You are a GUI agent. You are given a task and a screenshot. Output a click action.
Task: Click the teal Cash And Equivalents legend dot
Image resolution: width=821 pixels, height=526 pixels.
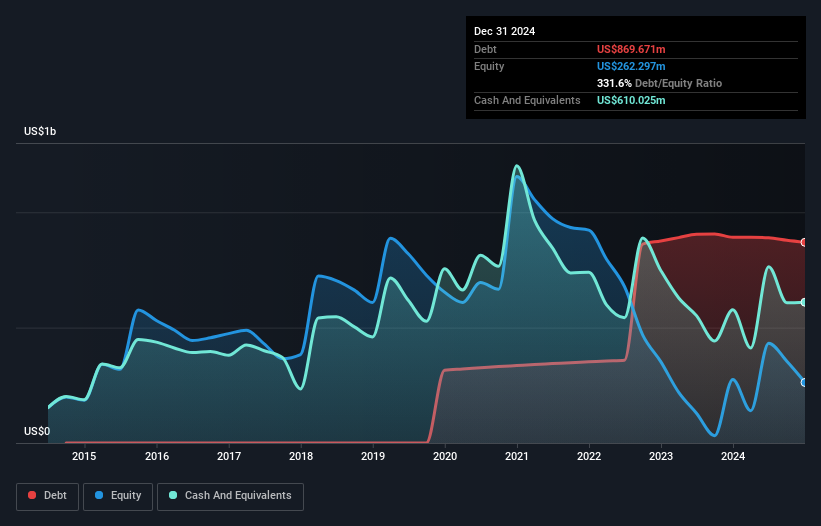(173, 495)
